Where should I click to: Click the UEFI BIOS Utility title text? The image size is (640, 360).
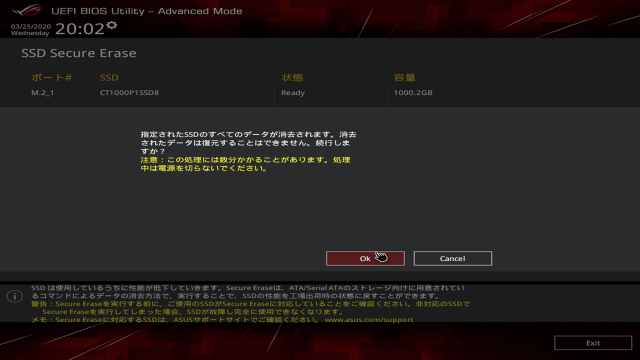[147, 11]
